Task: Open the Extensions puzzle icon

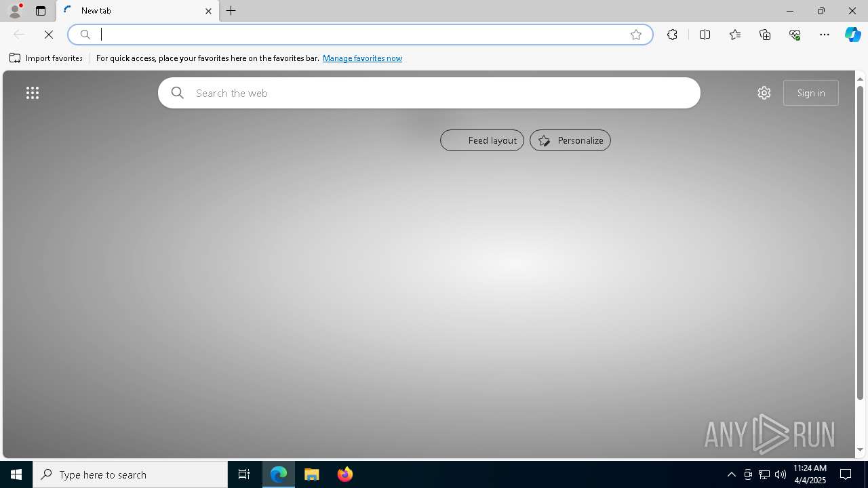Action: click(x=672, y=35)
